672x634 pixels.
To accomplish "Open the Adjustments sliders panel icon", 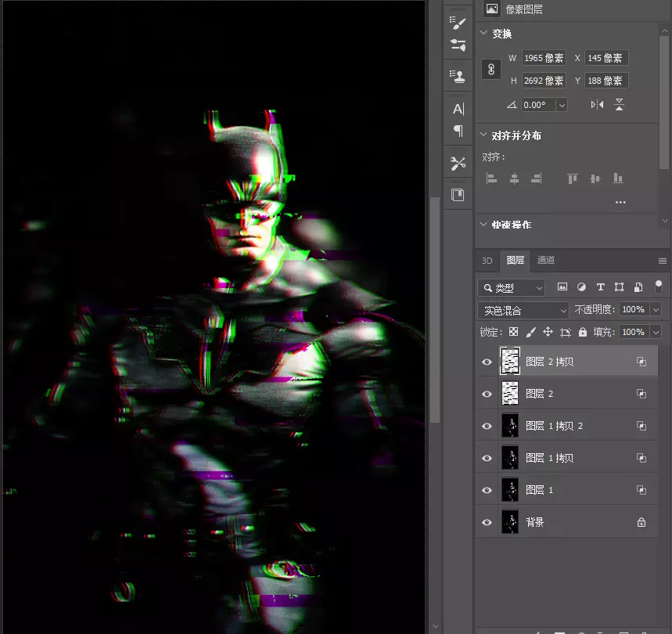I will pyautogui.click(x=458, y=45).
